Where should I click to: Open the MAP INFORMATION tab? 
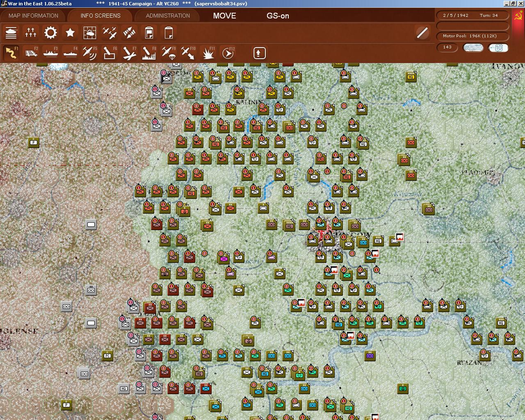[x=33, y=16]
